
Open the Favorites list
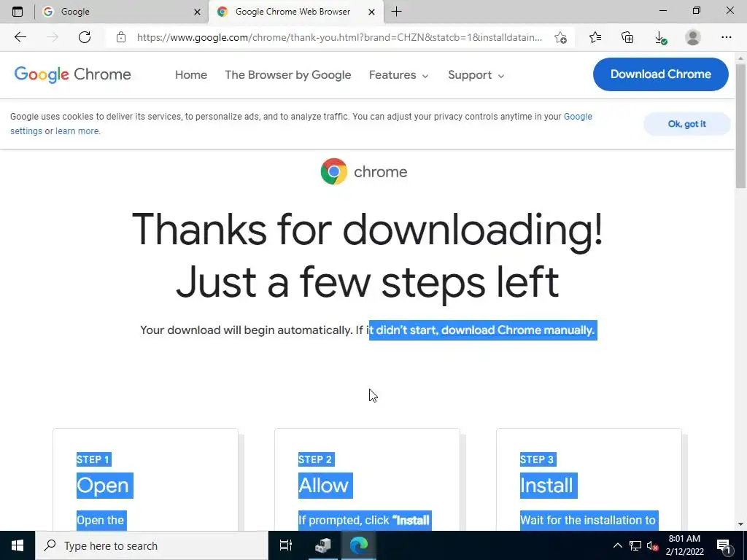(595, 37)
